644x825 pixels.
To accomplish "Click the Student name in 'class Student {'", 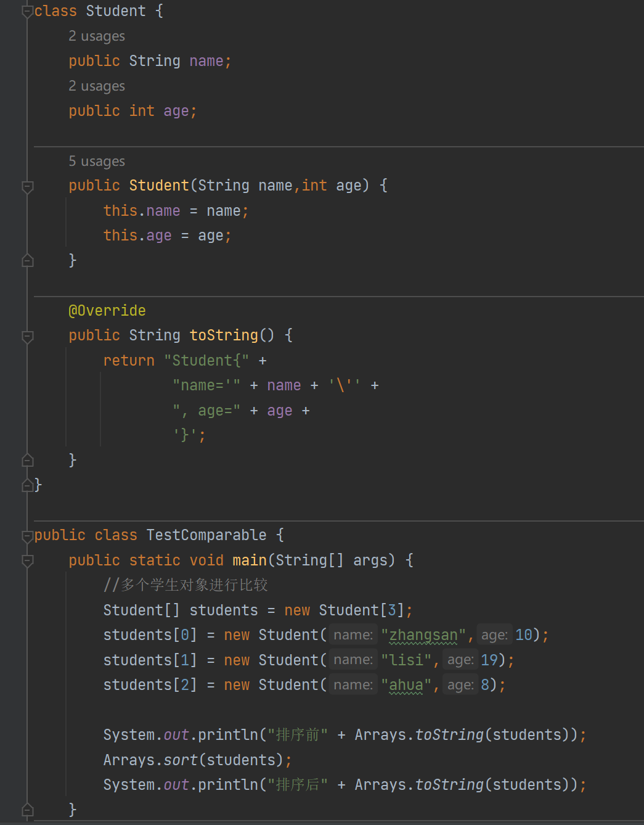I will (x=116, y=11).
